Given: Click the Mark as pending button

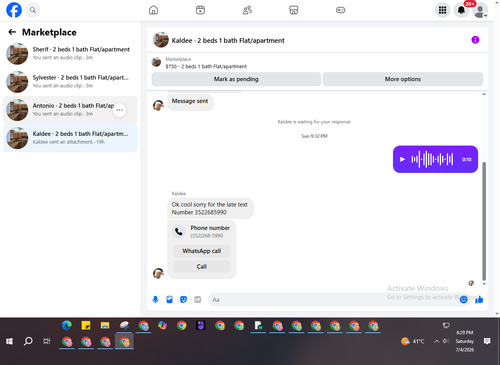Looking at the screenshot, I should coord(236,79).
